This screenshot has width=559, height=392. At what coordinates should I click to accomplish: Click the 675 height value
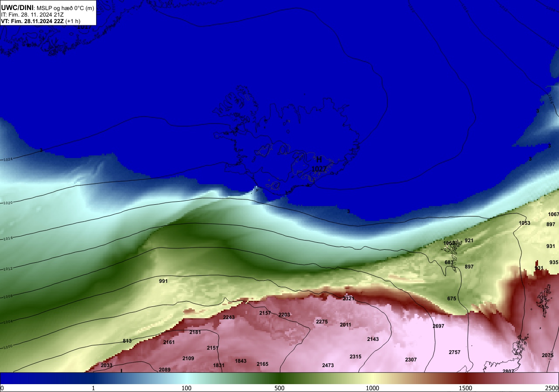[x=452, y=299]
